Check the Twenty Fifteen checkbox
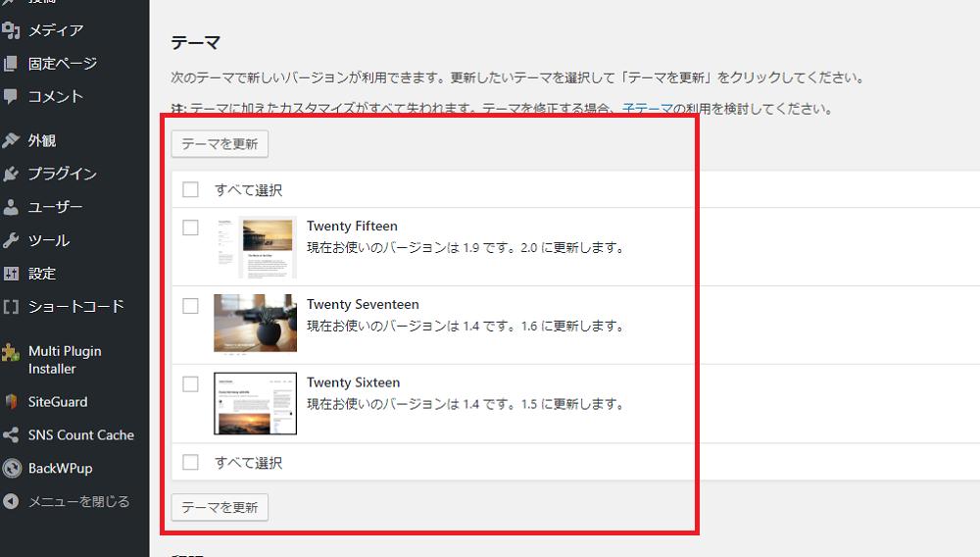The width and height of the screenshot is (980, 557). 191,227
